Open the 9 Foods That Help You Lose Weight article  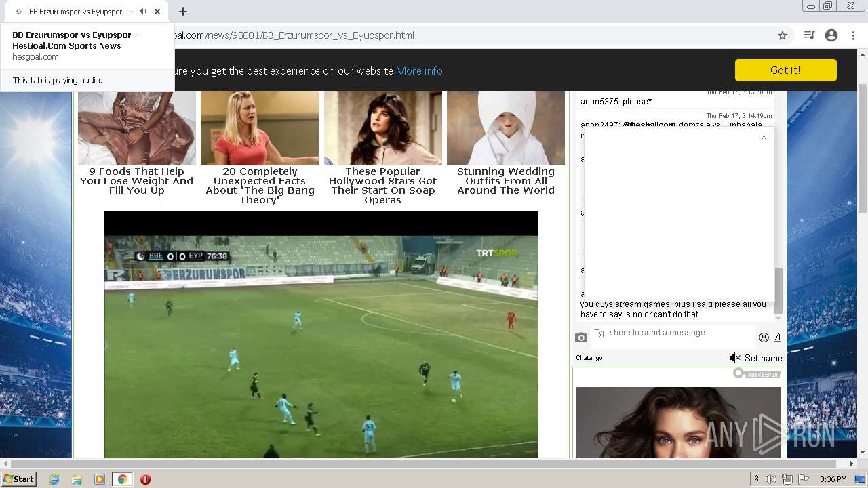coord(136,181)
